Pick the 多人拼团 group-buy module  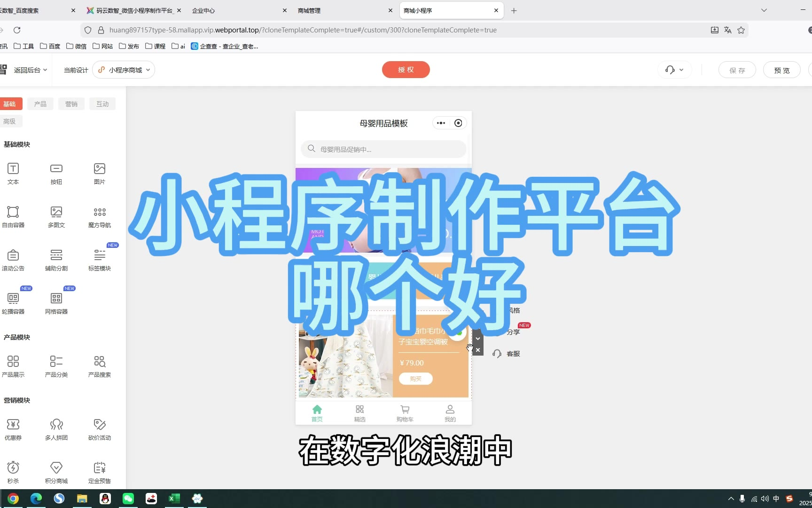point(56,429)
